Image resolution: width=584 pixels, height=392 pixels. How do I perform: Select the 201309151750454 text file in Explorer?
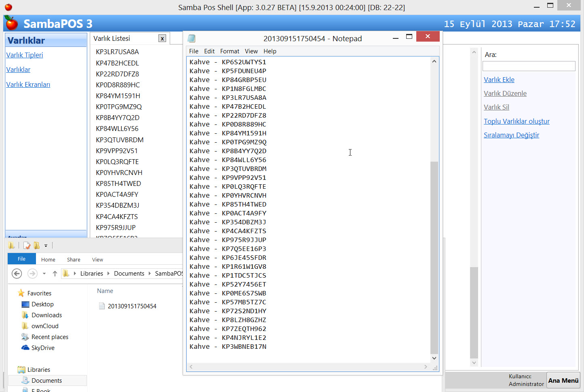point(132,306)
